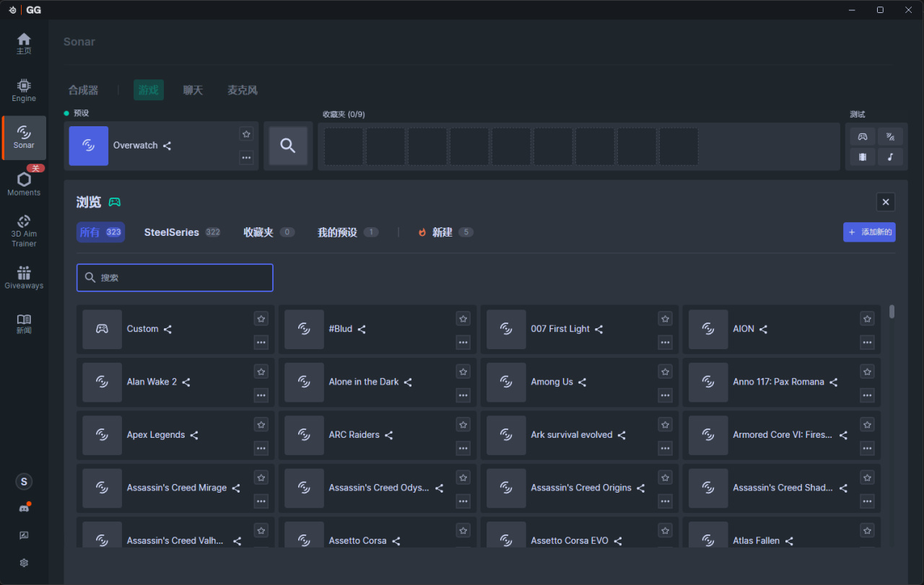This screenshot has width=924, height=585.
Task: Open the 新闻 news section
Action: pos(24,323)
